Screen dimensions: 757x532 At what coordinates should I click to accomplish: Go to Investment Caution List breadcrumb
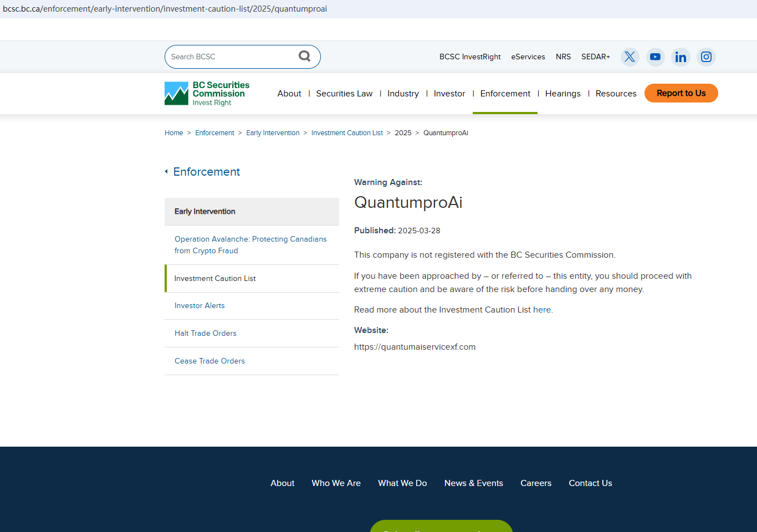(347, 133)
